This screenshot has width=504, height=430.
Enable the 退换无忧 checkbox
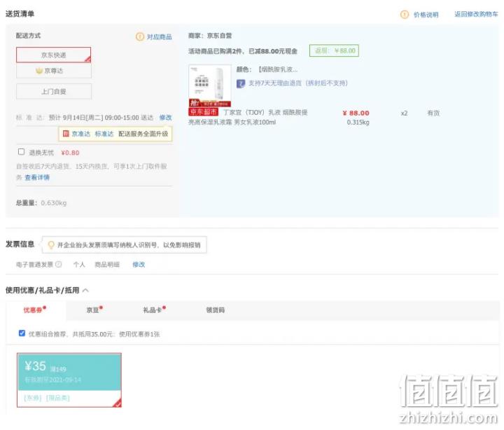(x=21, y=152)
